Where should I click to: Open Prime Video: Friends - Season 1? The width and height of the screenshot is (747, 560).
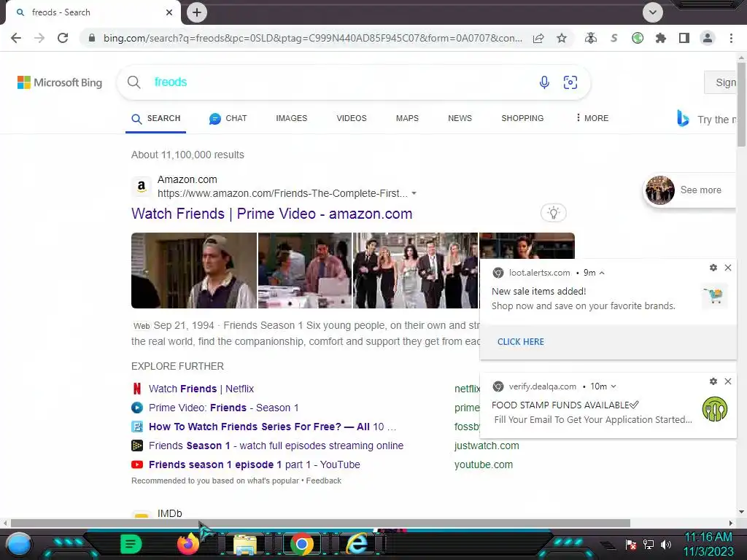click(223, 408)
